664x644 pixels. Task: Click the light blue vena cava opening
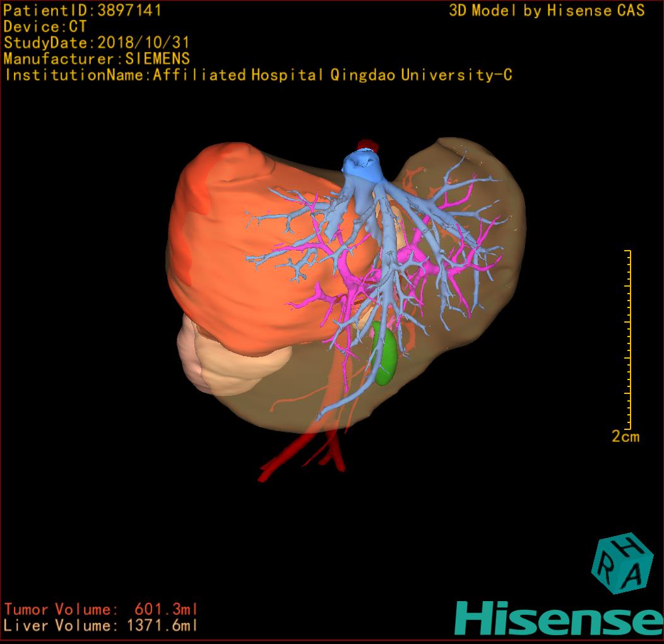pos(362,165)
